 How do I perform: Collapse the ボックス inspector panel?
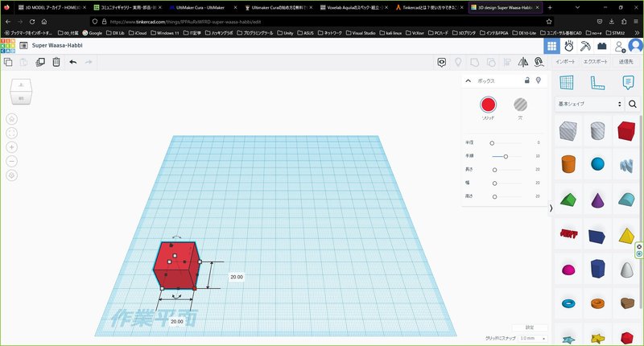click(469, 80)
